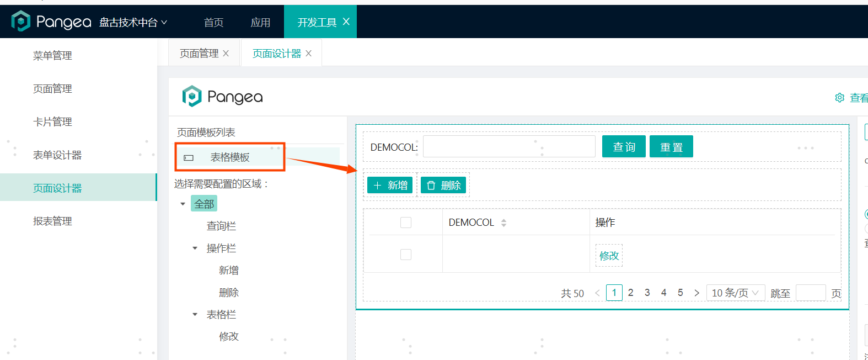
Task: Close the 页面管理 tab
Action: pyautogui.click(x=226, y=54)
